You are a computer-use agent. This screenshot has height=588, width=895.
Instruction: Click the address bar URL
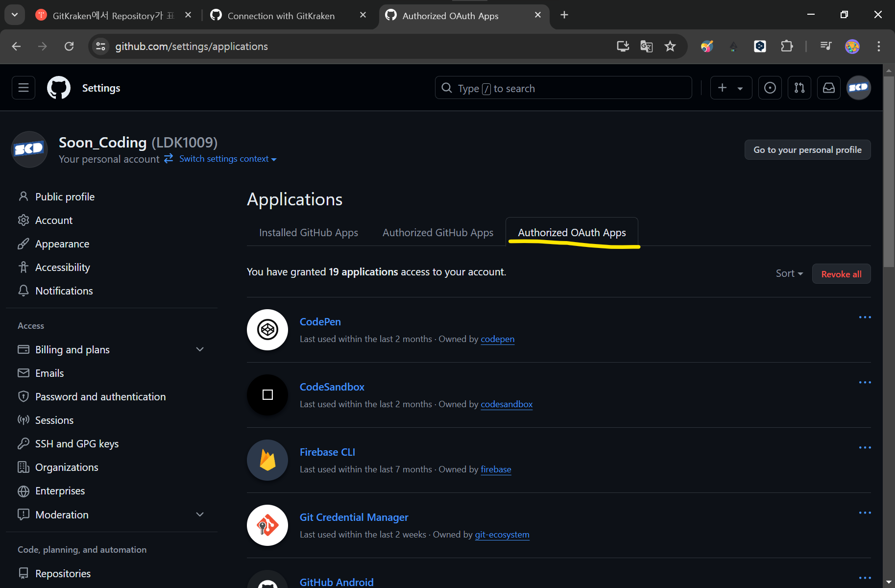(192, 46)
